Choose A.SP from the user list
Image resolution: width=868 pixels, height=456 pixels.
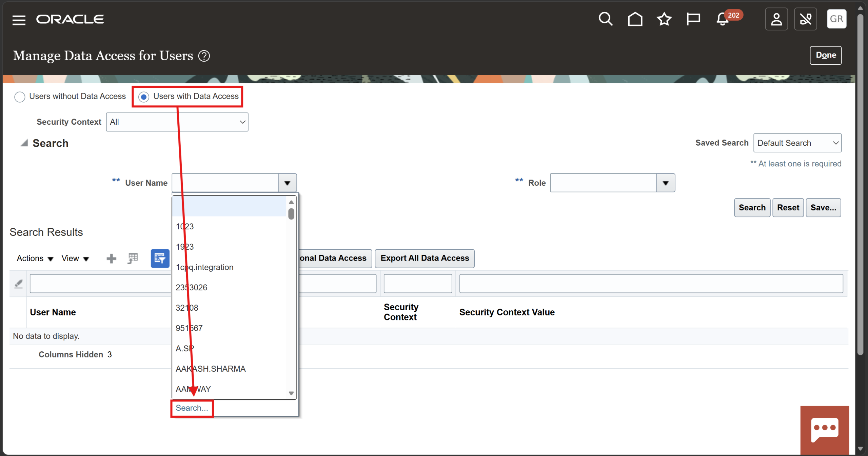click(x=229, y=349)
